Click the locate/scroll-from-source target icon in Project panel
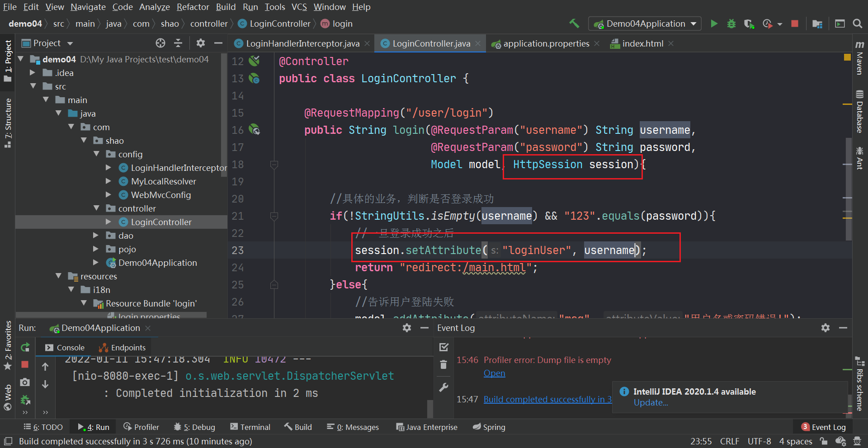This screenshot has width=868, height=448. pyautogui.click(x=160, y=43)
